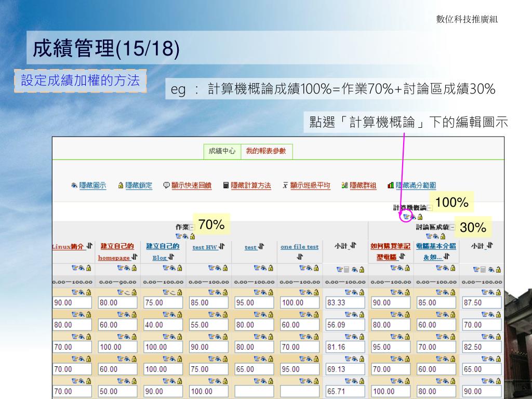Image resolution: width=532 pixels, height=399 pixels.
Task: Lock the test column with its lock icon
Action: click(x=270, y=268)
